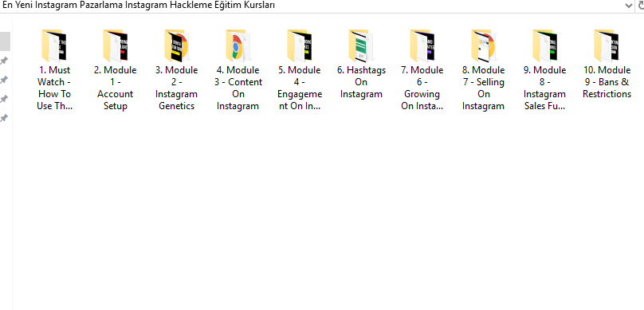Viewport: 644px width, 310px height.
Task: Click the '9. Module 8 - Instagram Sales Fu...' folder icon
Action: [x=544, y=45]
